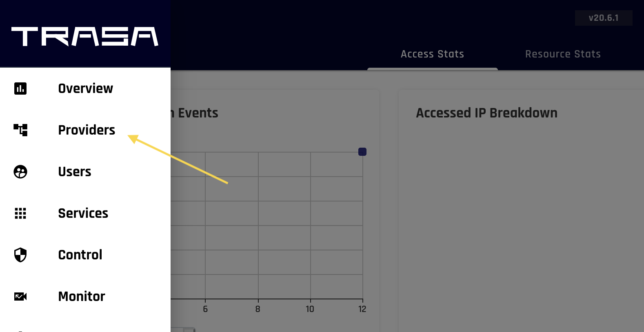Click the dark blue chart legend square

362,152
